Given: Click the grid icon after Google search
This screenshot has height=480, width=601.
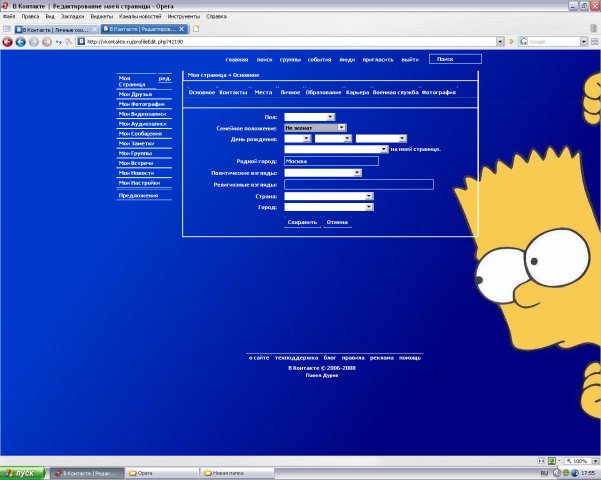Looking at the screenshot, I should click(x=594, y=41).
